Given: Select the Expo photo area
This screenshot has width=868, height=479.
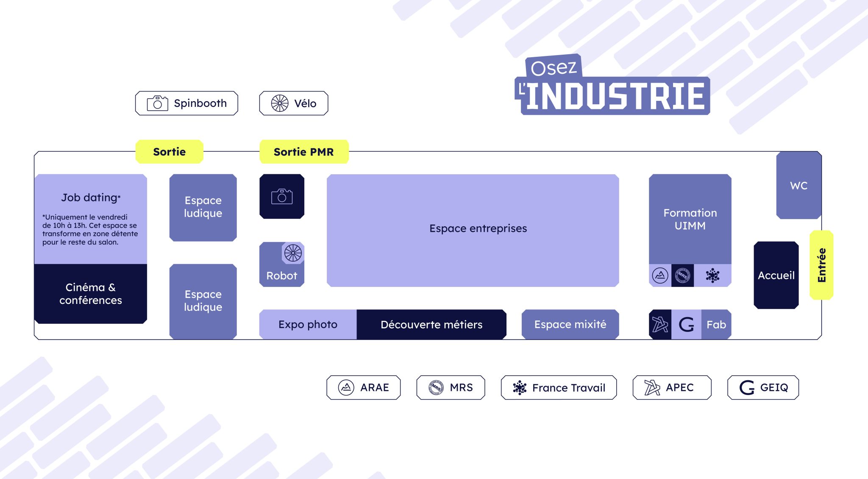Looking at the screenshot, I should 308,325.
